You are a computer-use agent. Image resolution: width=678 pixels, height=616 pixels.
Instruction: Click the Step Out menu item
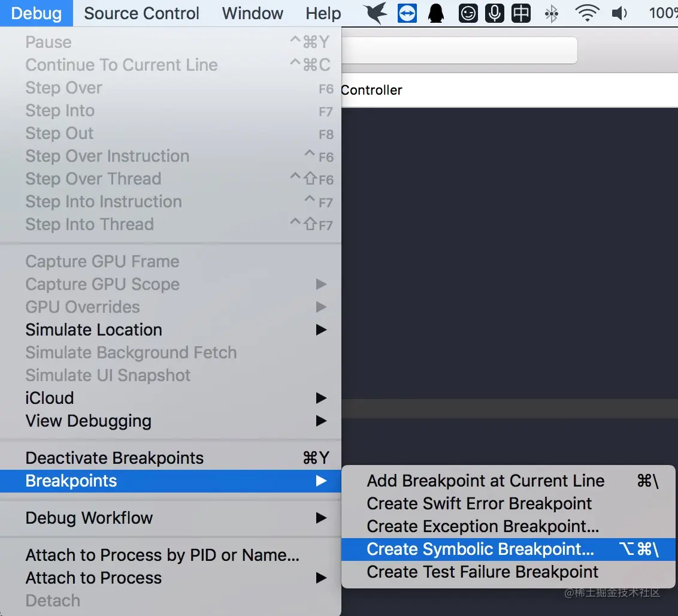tap(170, 133)
